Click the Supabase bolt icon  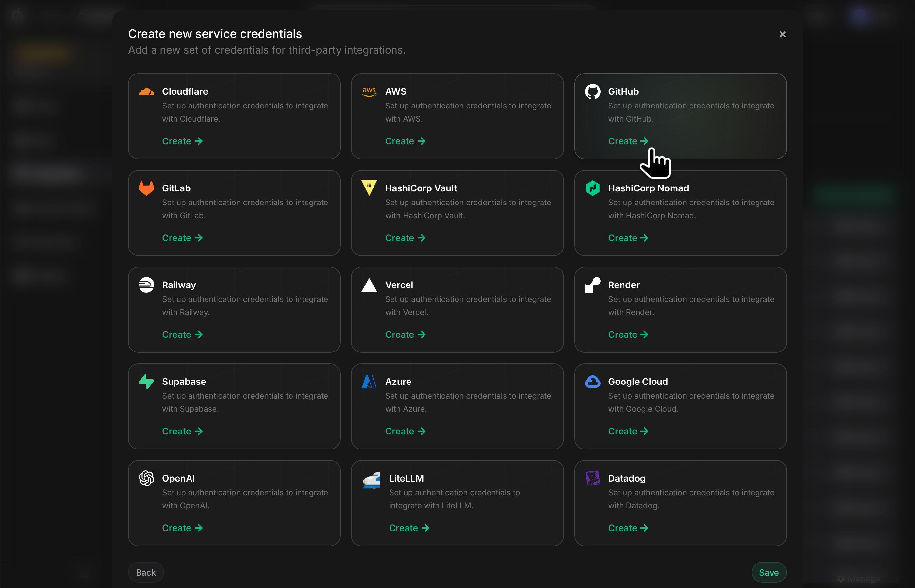(146, 382)
